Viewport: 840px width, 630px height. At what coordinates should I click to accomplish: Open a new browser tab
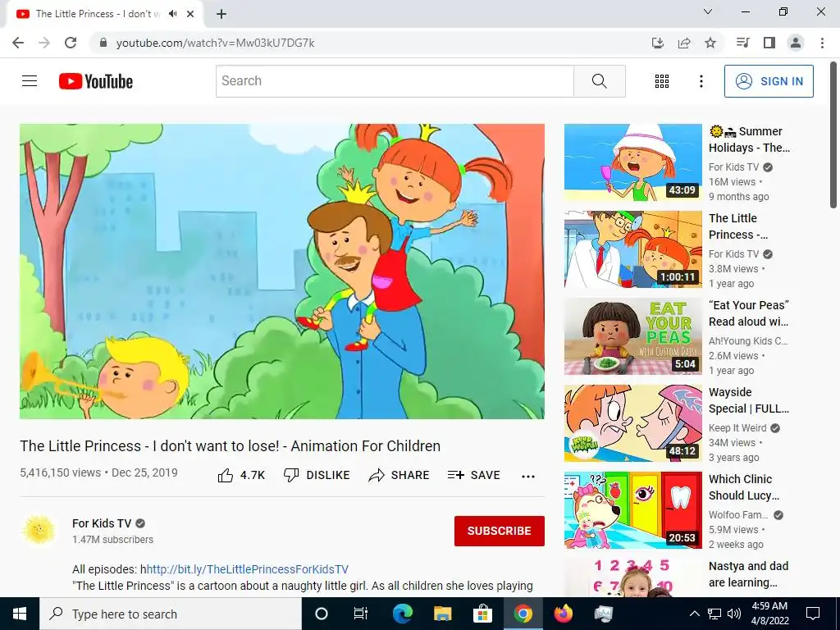pyautogui.click(x=221, y=14)
